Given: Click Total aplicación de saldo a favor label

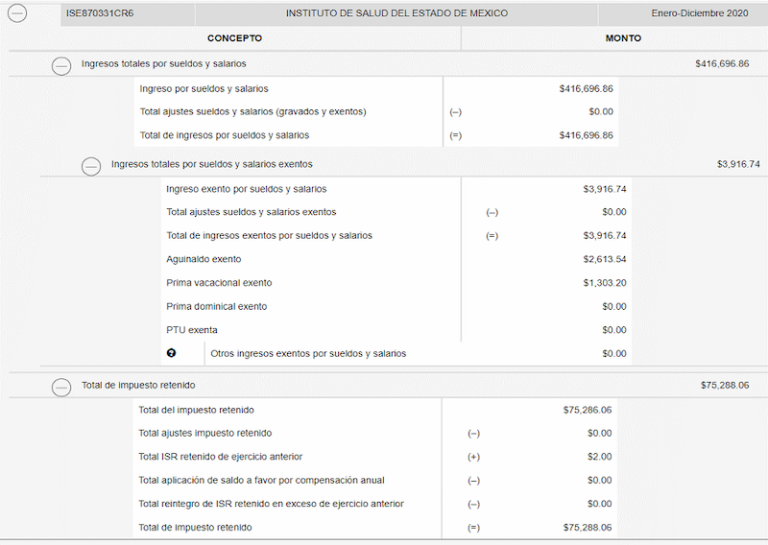Looking at the screenshot, I should pos(262,480).
